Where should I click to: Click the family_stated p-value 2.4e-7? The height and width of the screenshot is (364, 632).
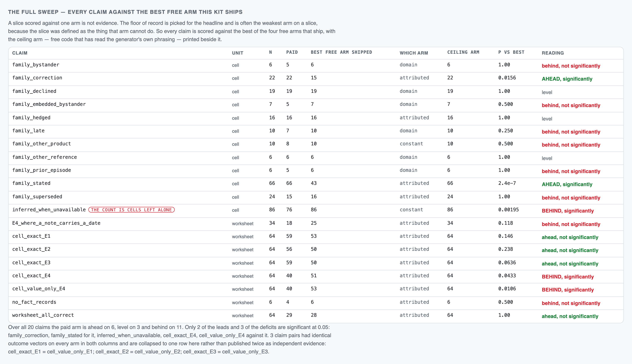pyautogui.click(x=507, y=183)
